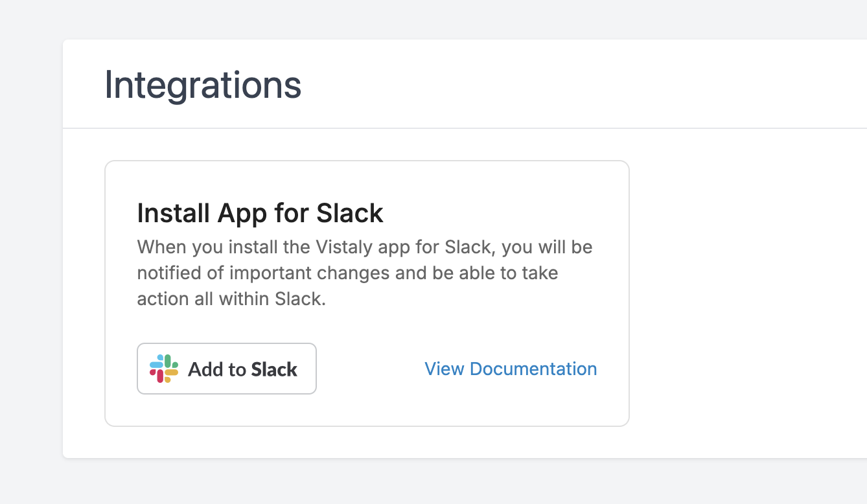Open the View Documentation link
This screenshot has height=504, width=867.
511,369
